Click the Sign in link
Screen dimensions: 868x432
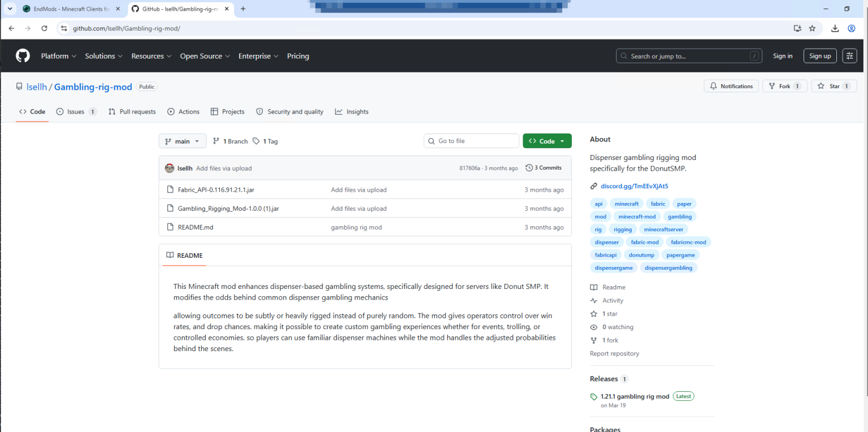pos(783,56)
